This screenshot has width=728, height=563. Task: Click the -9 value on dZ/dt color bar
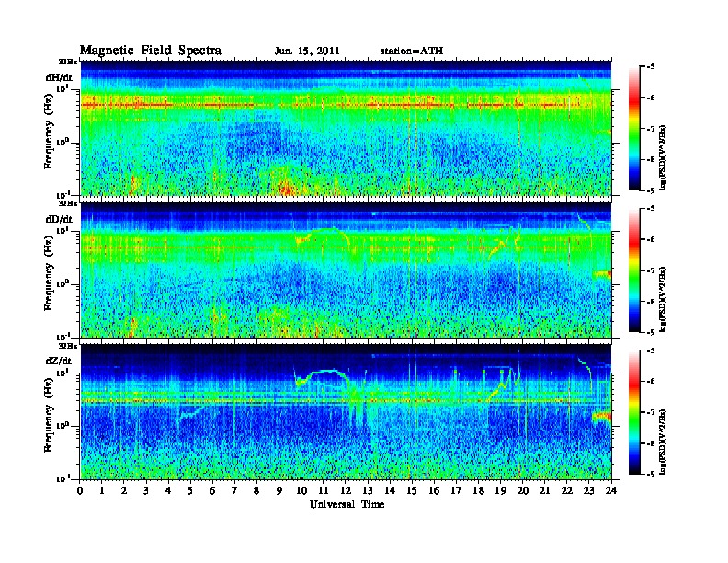pyautogui.click(x=650, y=474)
